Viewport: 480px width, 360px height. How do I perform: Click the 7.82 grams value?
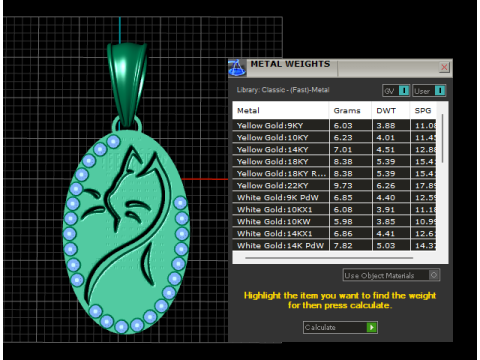pos(343,246)
